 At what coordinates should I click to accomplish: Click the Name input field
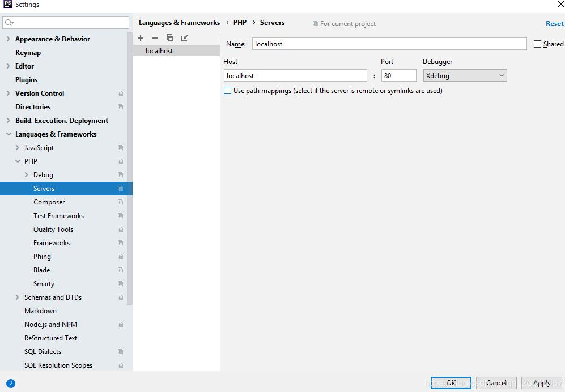pyautogui.click(x=389, y=44)
